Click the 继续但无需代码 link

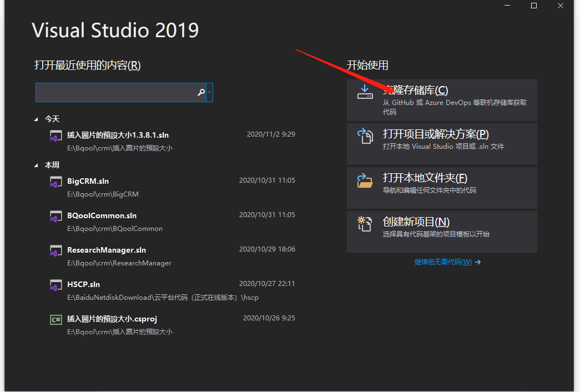coord(443,262)
